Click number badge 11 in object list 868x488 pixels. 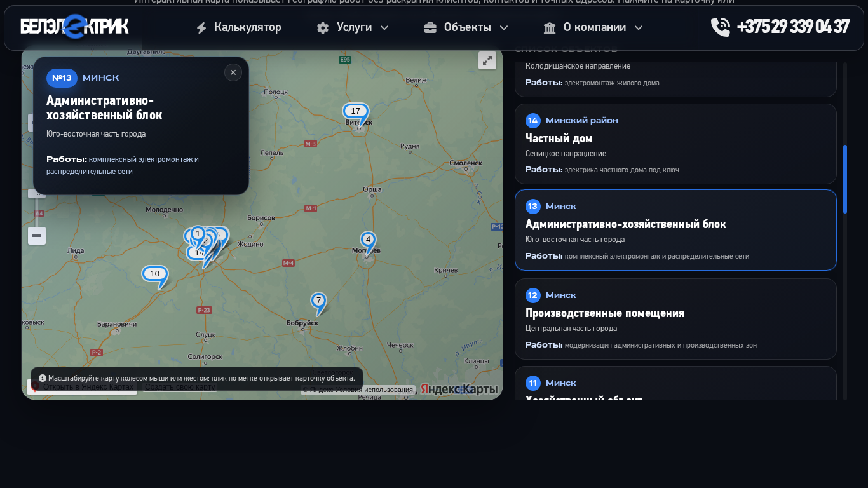pyautogui.click(x=533, y=383)
